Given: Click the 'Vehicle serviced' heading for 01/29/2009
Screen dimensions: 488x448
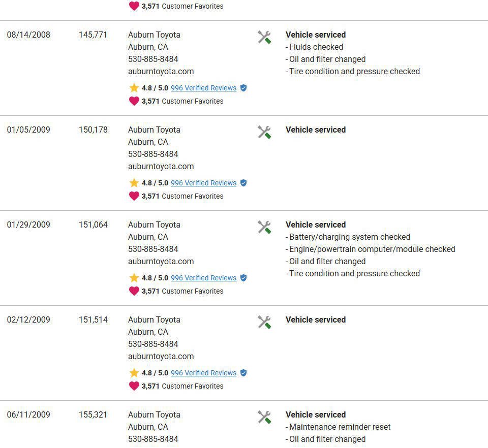Looking at the screenshot, I should pyautogui.click(x=316, y=225).
